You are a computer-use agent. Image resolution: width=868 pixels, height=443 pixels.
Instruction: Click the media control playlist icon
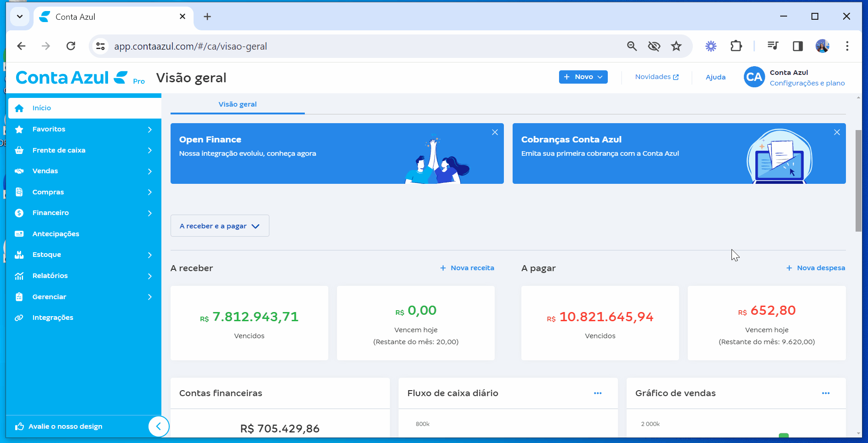(x=773, y=46)
